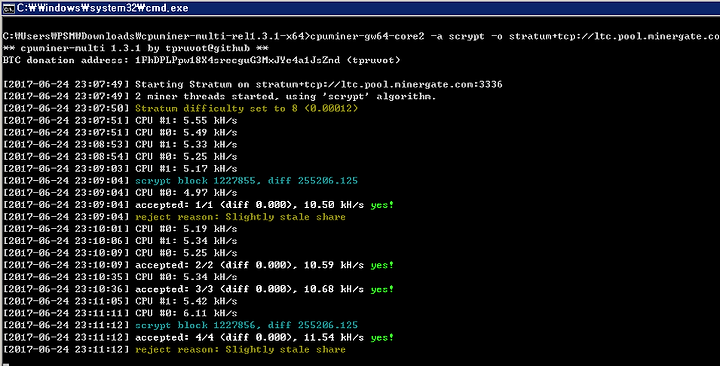Click the 'CPU #1: 5.55 kH/s' line
This screenshot has width=720, height=366.
point(120,120)
